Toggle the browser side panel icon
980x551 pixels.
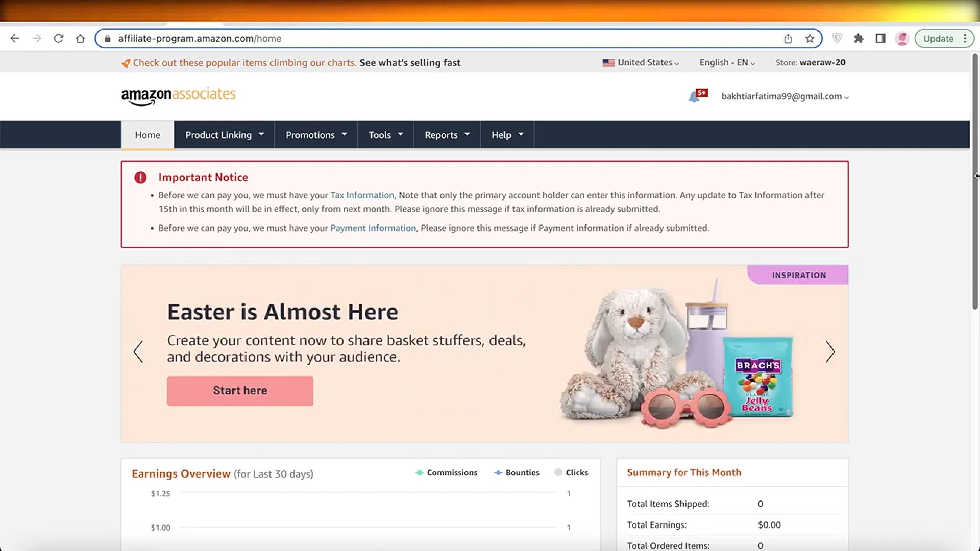click(x=880, y=38)
